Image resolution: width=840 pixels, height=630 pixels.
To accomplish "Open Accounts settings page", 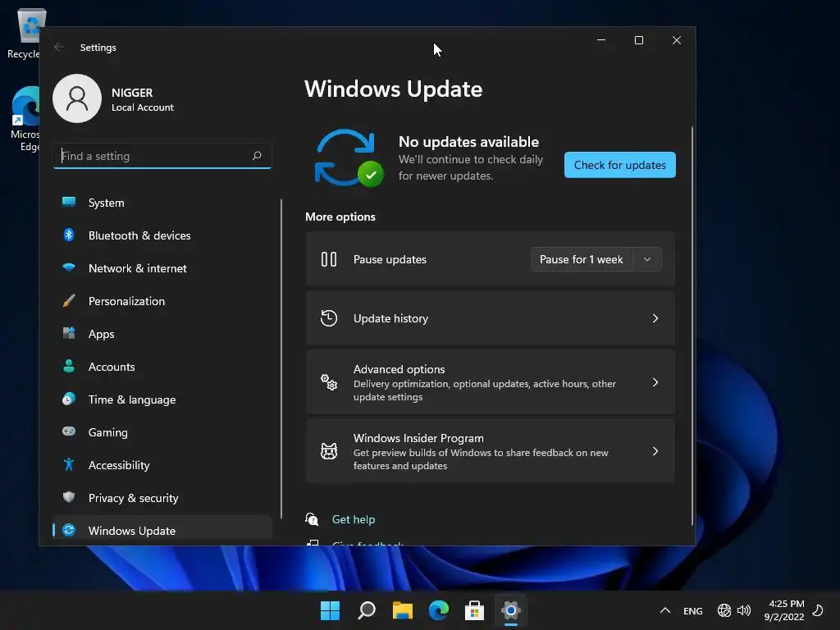I will 162,367.
